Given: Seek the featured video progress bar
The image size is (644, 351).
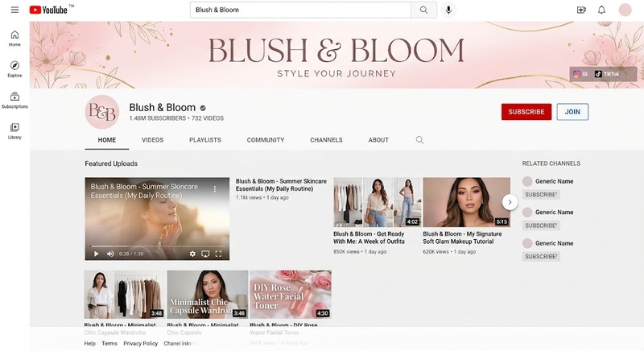Looking at the screenshot, I should (157, 246).
